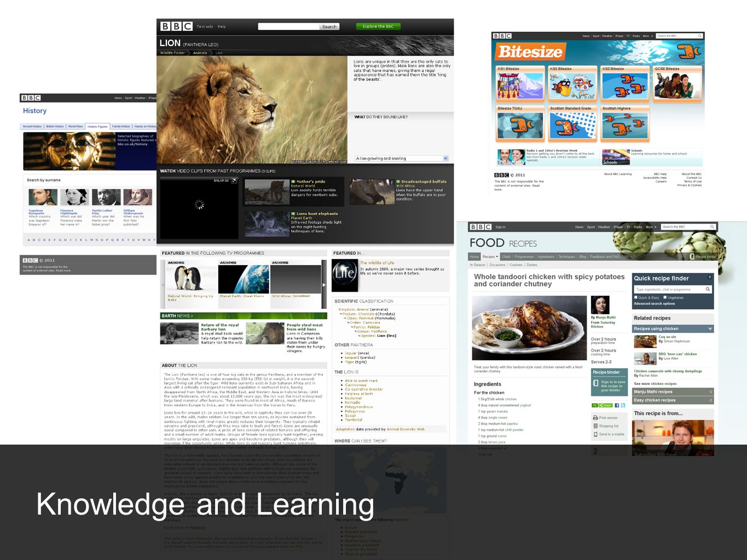Click the Search button on the Lion page
Viewport: 747px width, 560px height.
click(329, 26)
